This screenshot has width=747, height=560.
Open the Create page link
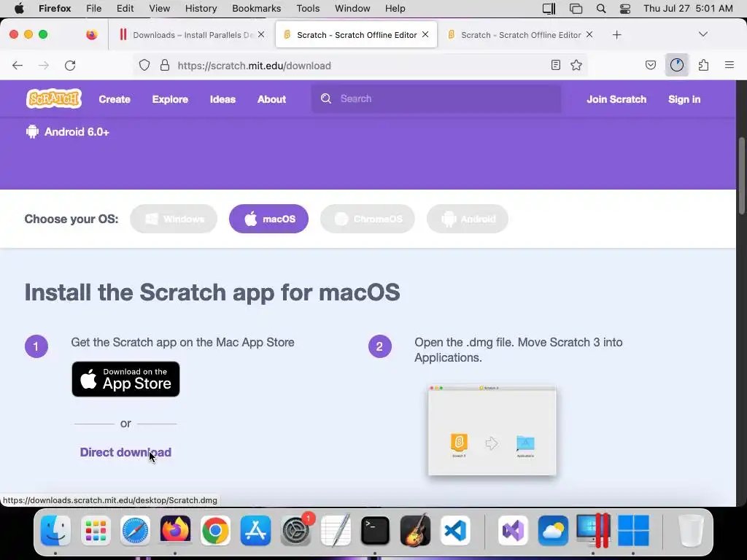click(x=115, y=99)
